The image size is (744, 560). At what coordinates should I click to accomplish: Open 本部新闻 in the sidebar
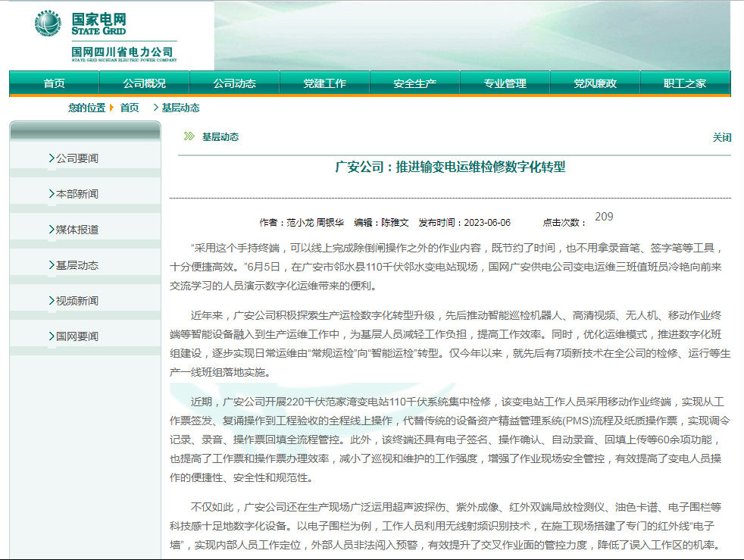77,194
